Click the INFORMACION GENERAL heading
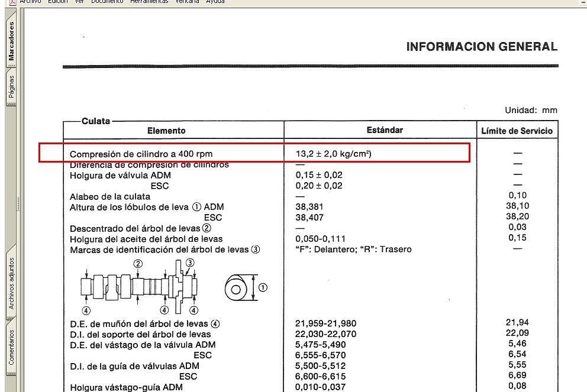Image resolution: width=587 pixels, height=392 pixels. coord(482,46)
